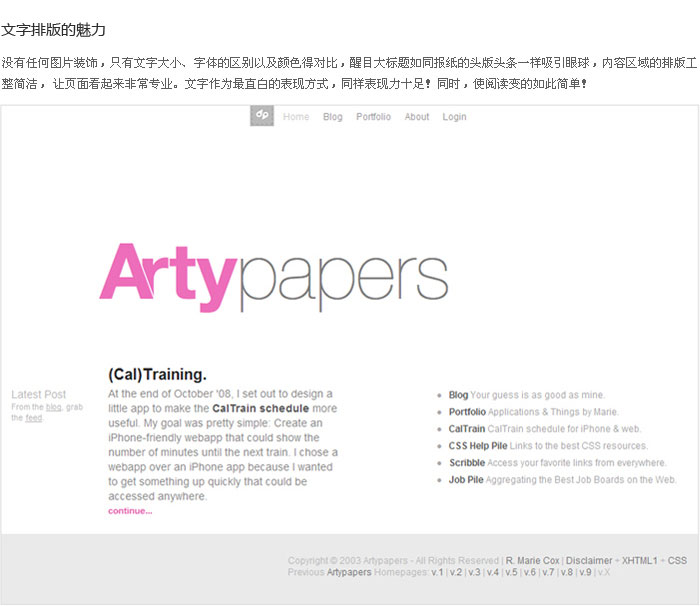The image size is (700, 606).
Task: Open the Home nav item
Action: point(296,117)
